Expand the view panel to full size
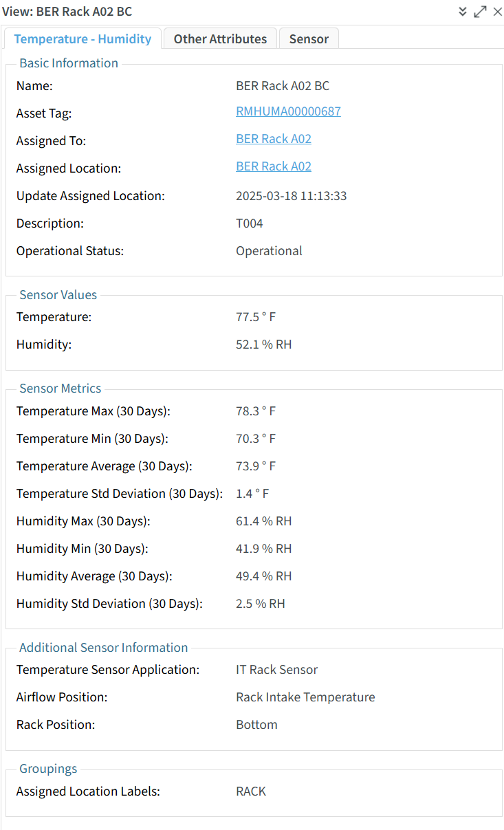This screenshot has width=504, height=830. click(x=480, y=12)
